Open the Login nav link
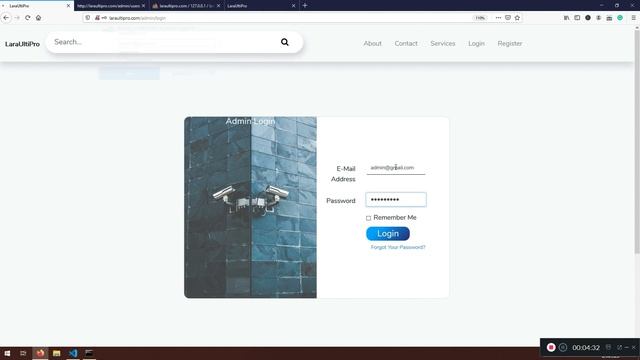The height and width of the screenshot is (360, 640). tap(476, 43)
